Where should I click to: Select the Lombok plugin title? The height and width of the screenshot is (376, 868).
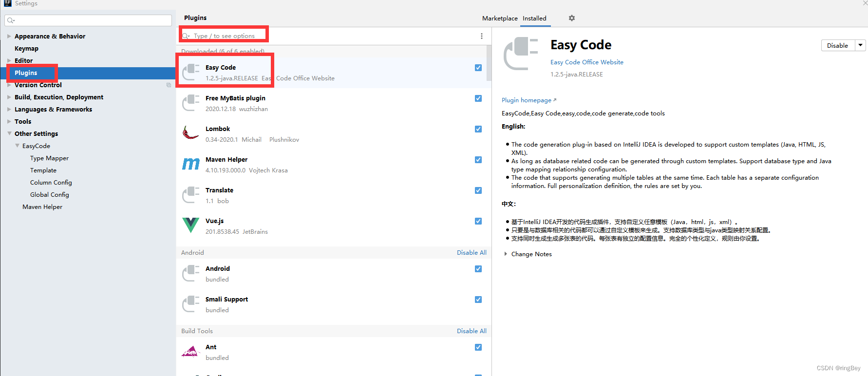[218, 129]
